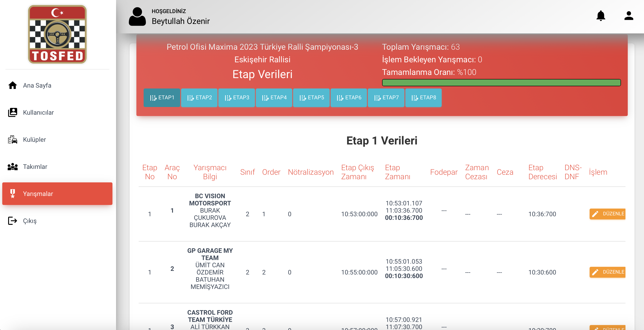The height and width of the screenshot is (330, 644).
Task: Select GP GARAGE MY TEAM name
Action: [x=210, y=254]
